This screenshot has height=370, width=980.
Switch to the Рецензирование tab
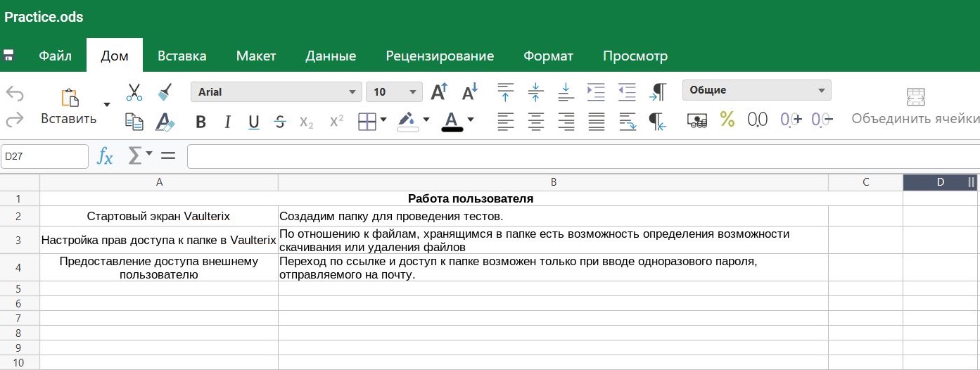pyautogui.click(x=440, y=56)
